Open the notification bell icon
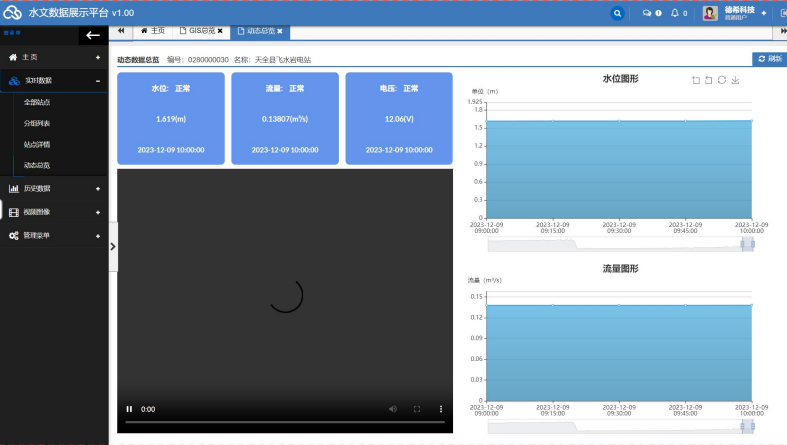Screen dimensions: 787x445 (x=675, y=13)
